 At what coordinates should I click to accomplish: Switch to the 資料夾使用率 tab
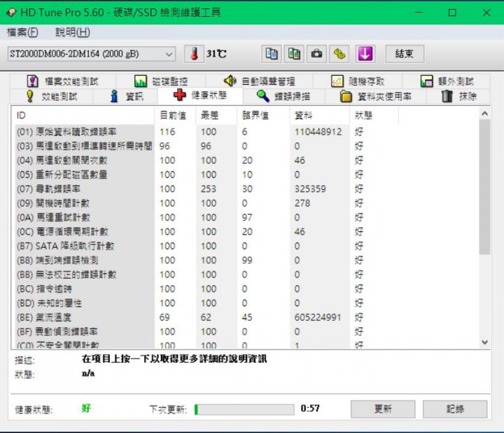click(x=375, y=96)
